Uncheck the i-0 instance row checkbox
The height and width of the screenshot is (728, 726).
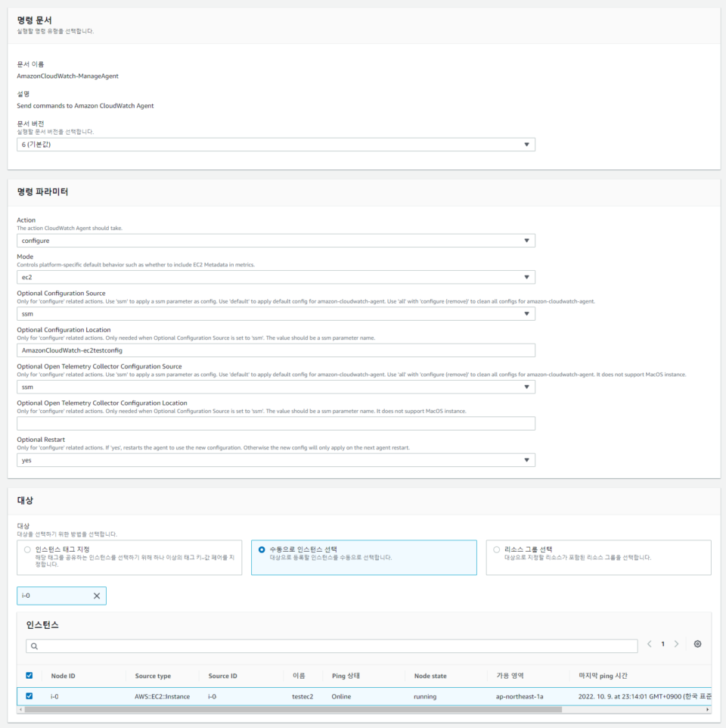point(27,695)
